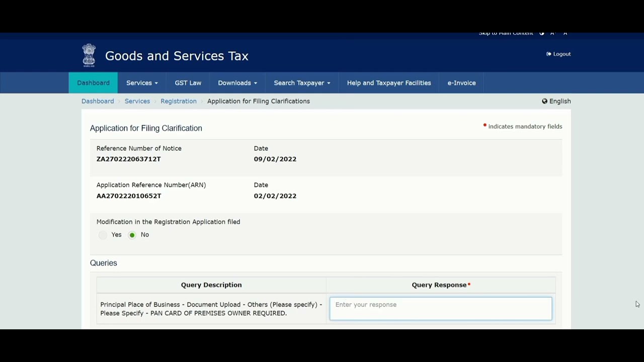644x362 pixels.
Task: Open Help and Taxpayer Facilities
Action: point(389,83)
